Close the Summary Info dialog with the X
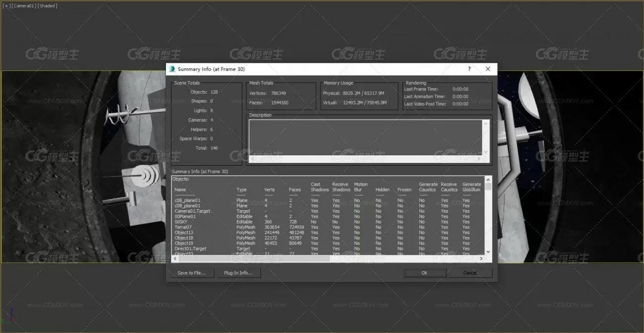 pyautogui.click(x=488, y=69)
